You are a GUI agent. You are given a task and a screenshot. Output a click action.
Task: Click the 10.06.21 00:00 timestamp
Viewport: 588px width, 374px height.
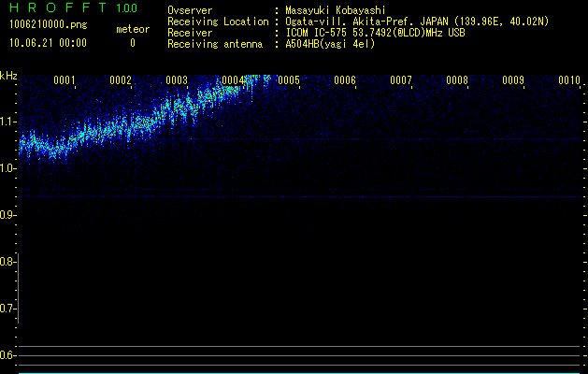click(x=48, y=43)
